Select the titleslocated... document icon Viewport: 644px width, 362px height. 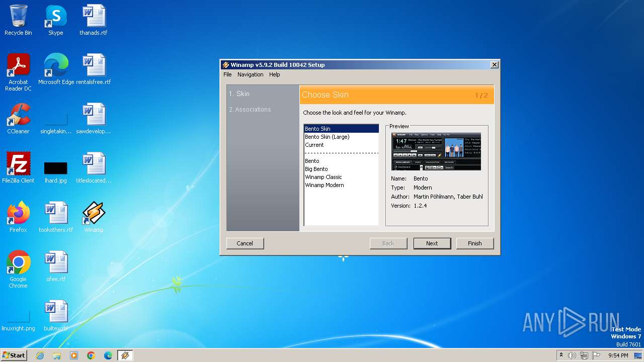click(x=93, y=168)
